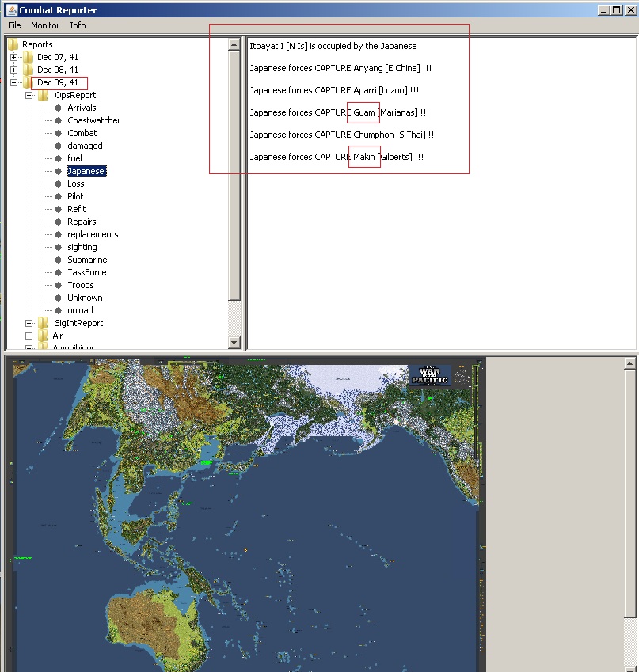
Task: Open the Info menu
Action: [78, 25]
